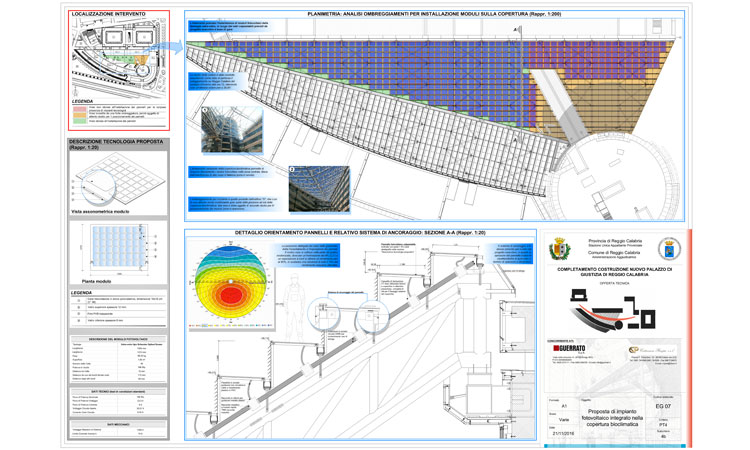The width and height of the screenshot is (750, 450).
Task: Click the black and red building project logo
Action: pyautogui.click(x=612, y=309)
